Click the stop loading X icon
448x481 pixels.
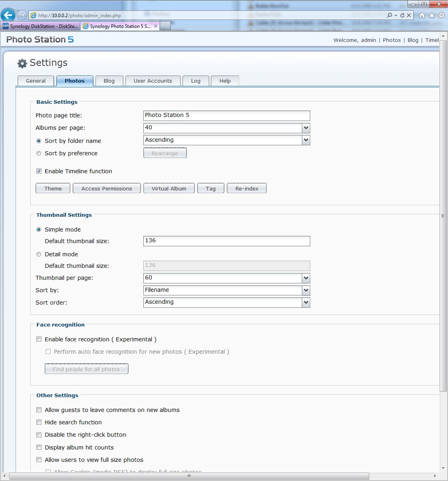tap(409, 15)
